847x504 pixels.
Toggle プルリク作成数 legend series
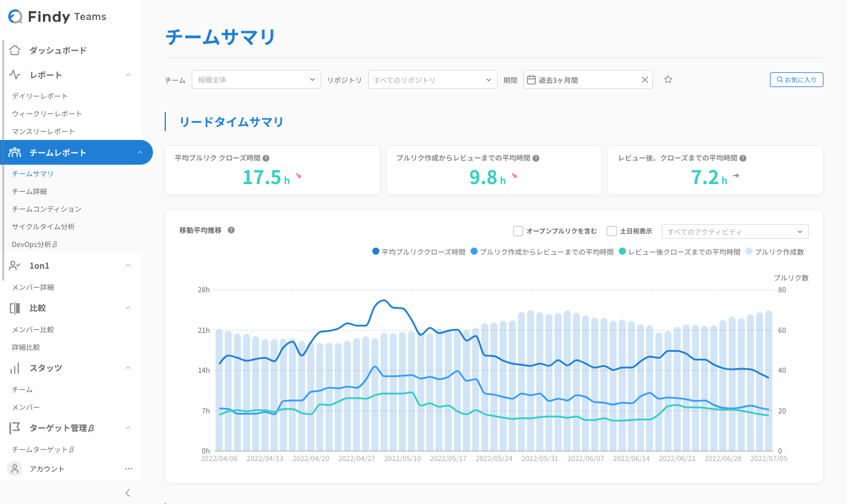[774, 252]
